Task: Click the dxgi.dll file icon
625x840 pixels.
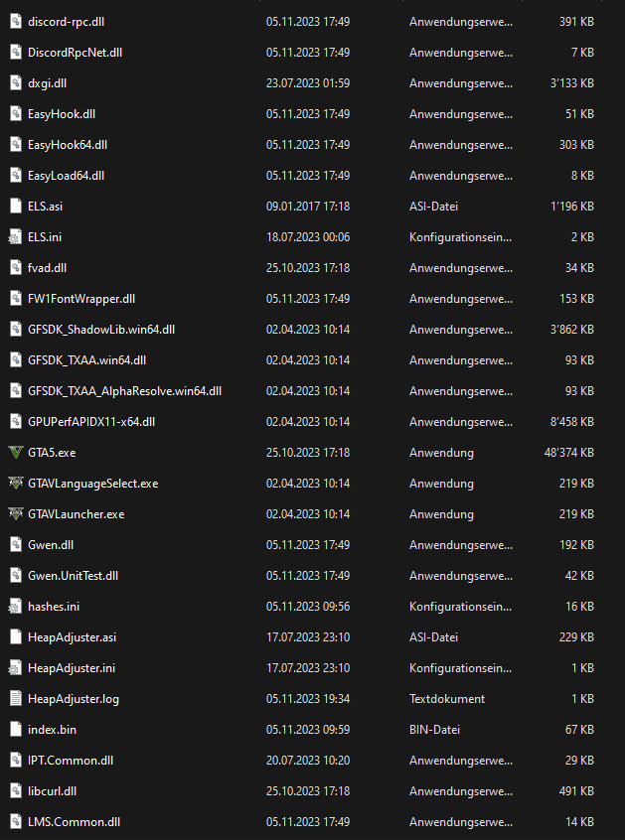Action: click(x=16, y=83)
